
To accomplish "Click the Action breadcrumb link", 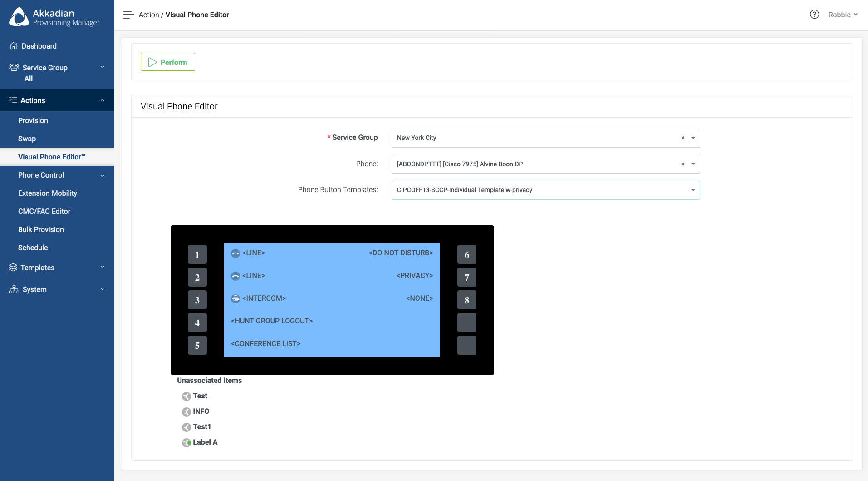I will click(x=149, y=15).
